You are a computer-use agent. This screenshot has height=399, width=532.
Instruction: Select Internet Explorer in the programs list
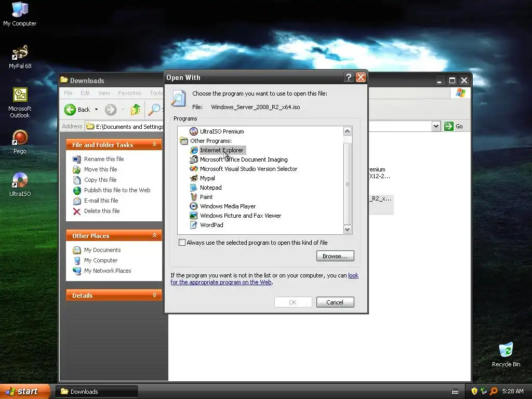(218, 150)
